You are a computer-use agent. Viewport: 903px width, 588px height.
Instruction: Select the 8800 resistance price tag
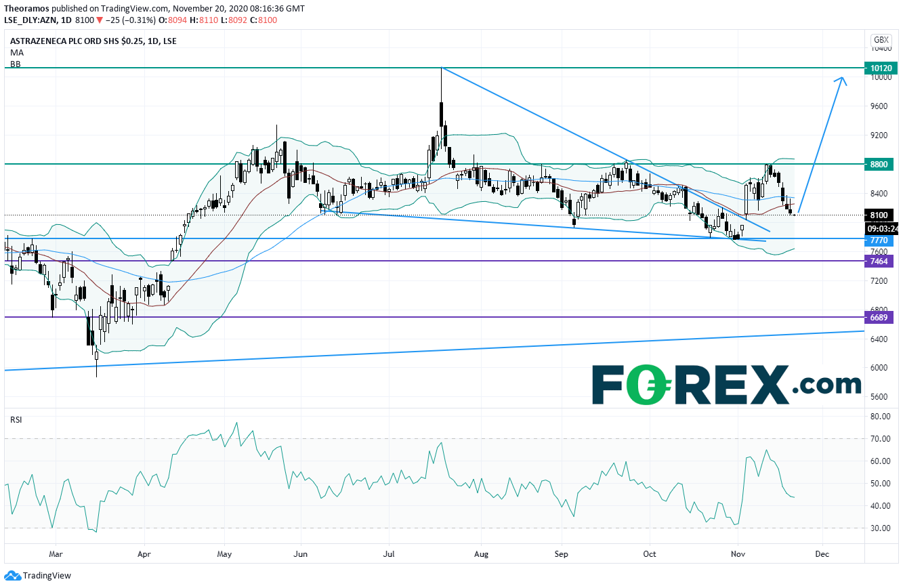coord(881,164)
